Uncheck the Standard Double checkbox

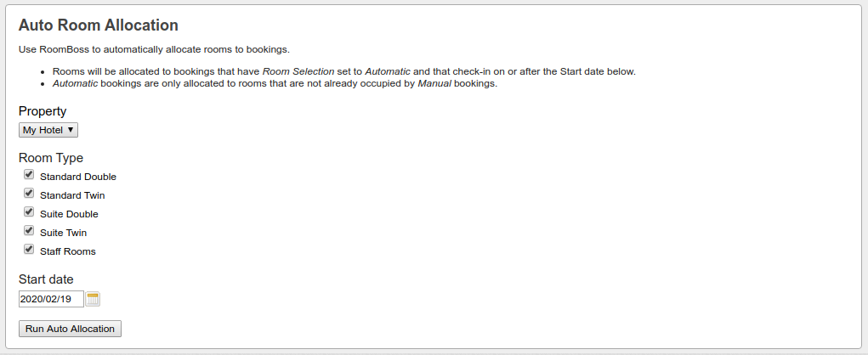29,175
